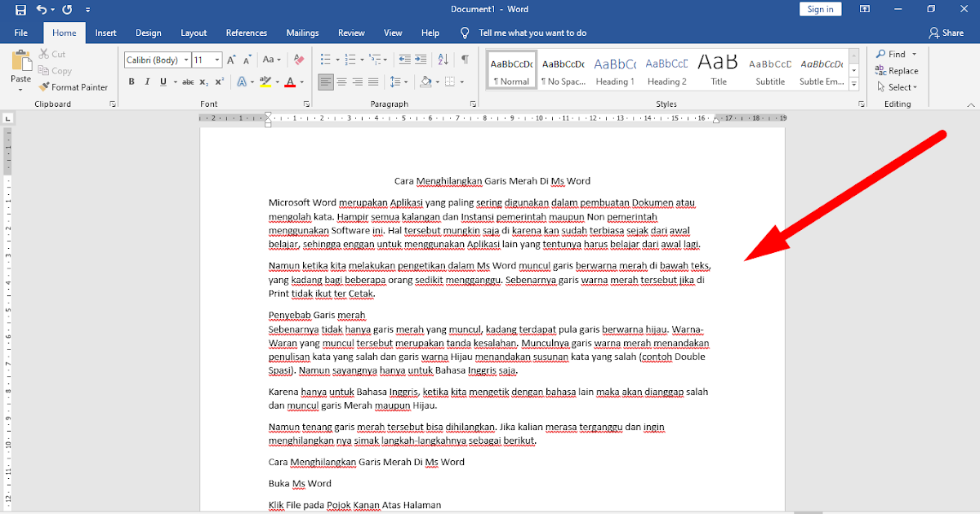Click the Sort icon in Paragraph group
Screen dimensions: 980x514
pyautogui.click(x=442, y=59)
